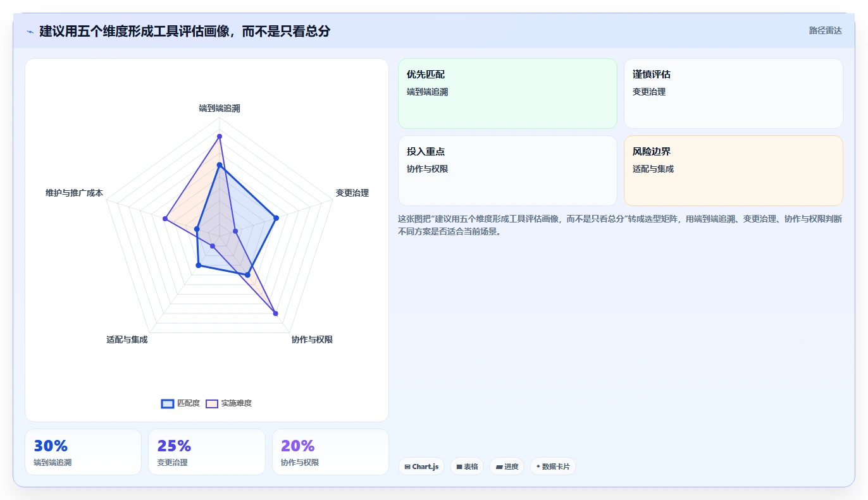This screenshot has width=868, height=500.
Task: Click the 适配与集成 radar axis label
Action: coord(127,340)
